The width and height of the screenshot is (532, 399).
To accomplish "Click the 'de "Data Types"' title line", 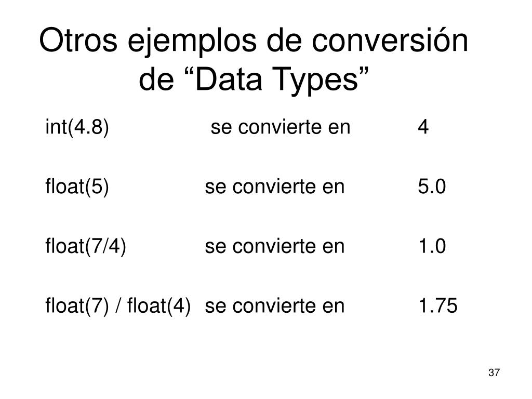I will point(254,80).
